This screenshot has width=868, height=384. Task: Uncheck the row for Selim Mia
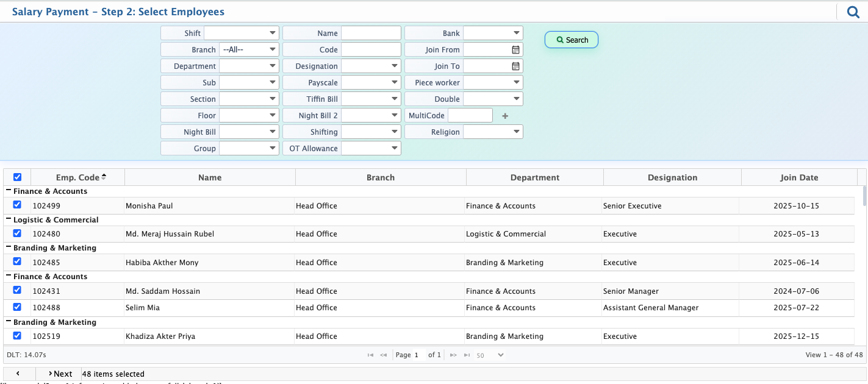pyautogui.click(x=17, y=307)
